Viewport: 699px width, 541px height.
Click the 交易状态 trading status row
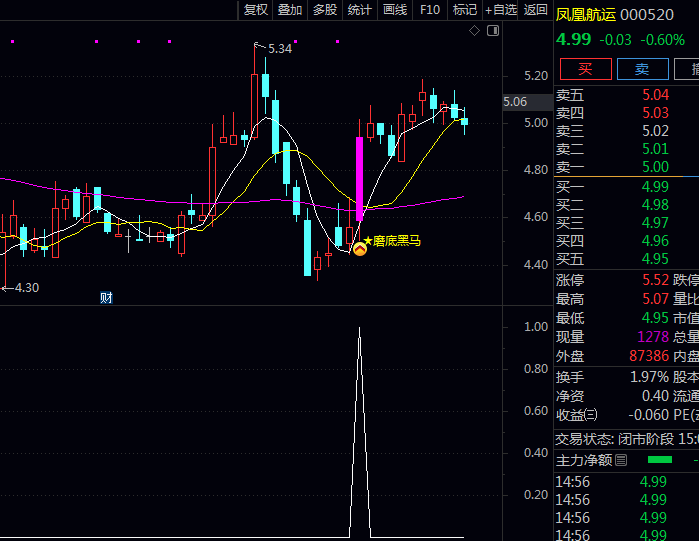[627, 439]
